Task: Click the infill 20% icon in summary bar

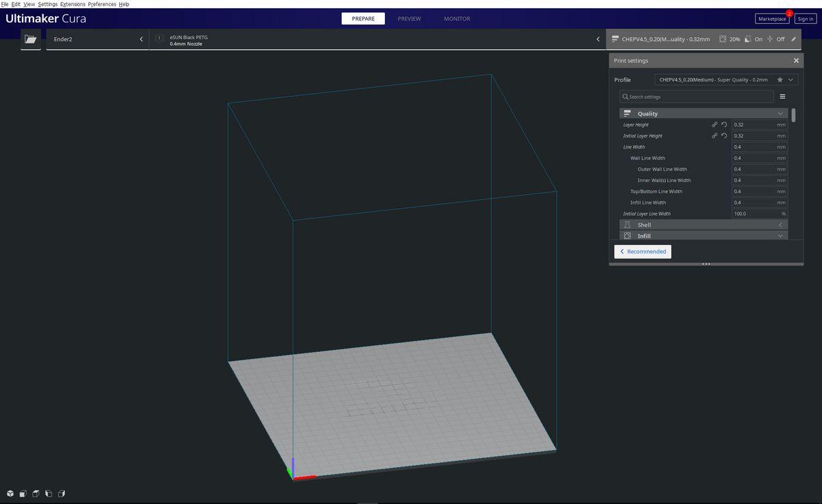Action: tap(723, 39)
